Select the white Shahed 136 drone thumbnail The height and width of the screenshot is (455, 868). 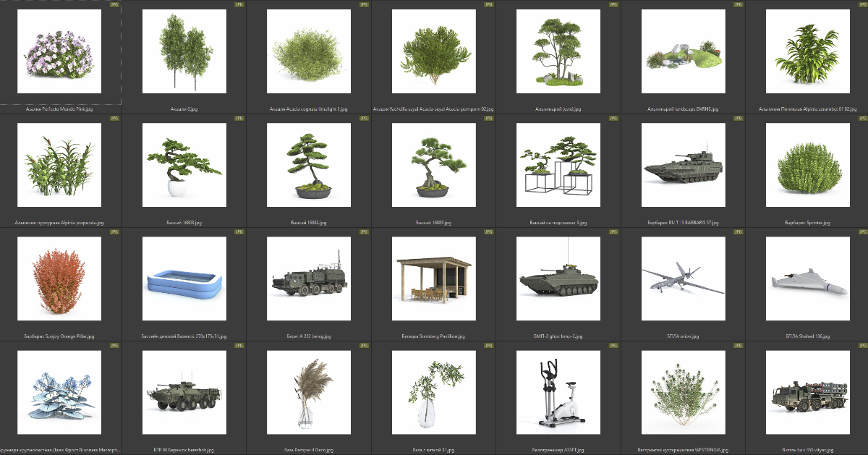pos(807,279)
